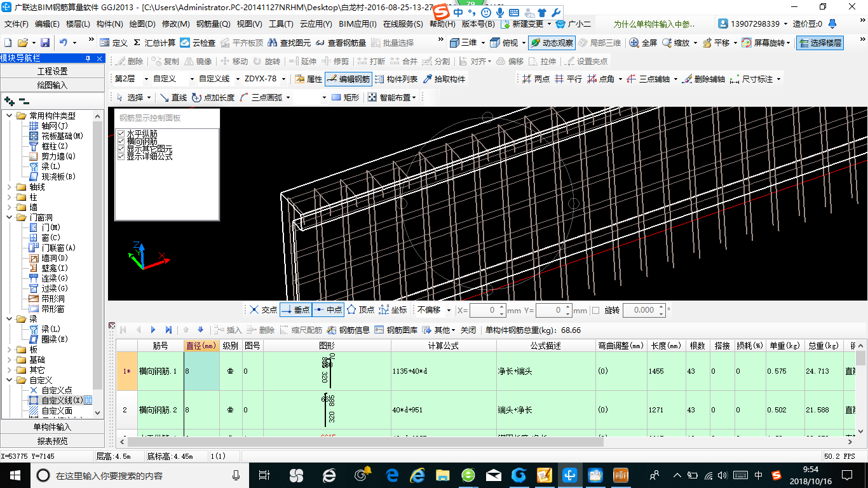The width and height of the screenshot is (868, 488).
Task: Click 选择楼层 select floor tool
Action: tap(820, 43)
